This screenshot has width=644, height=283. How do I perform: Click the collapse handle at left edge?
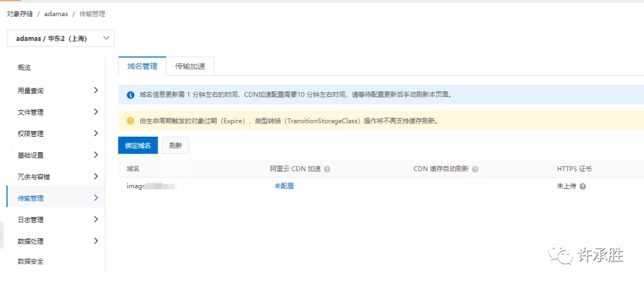pyautogui.click(x=2, y=235)
